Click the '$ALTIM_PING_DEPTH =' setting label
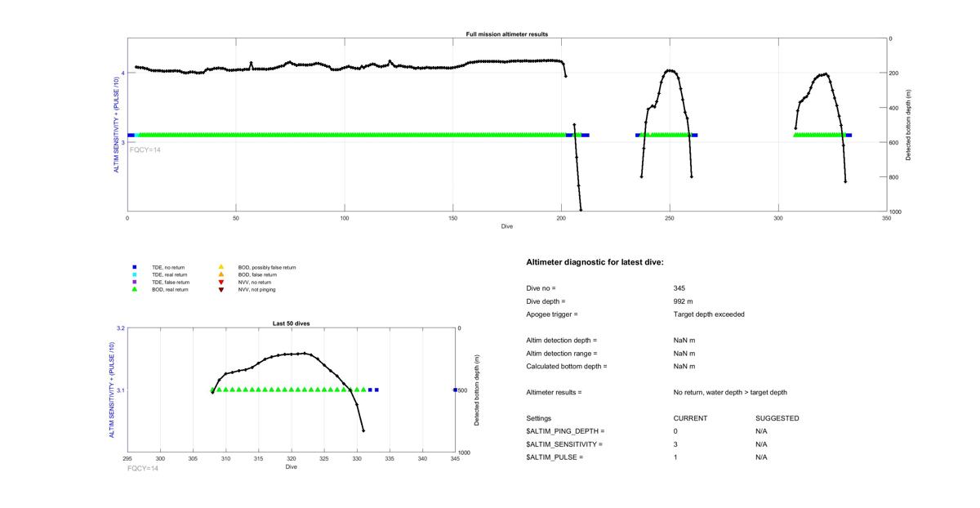 [x=565, y=431]
